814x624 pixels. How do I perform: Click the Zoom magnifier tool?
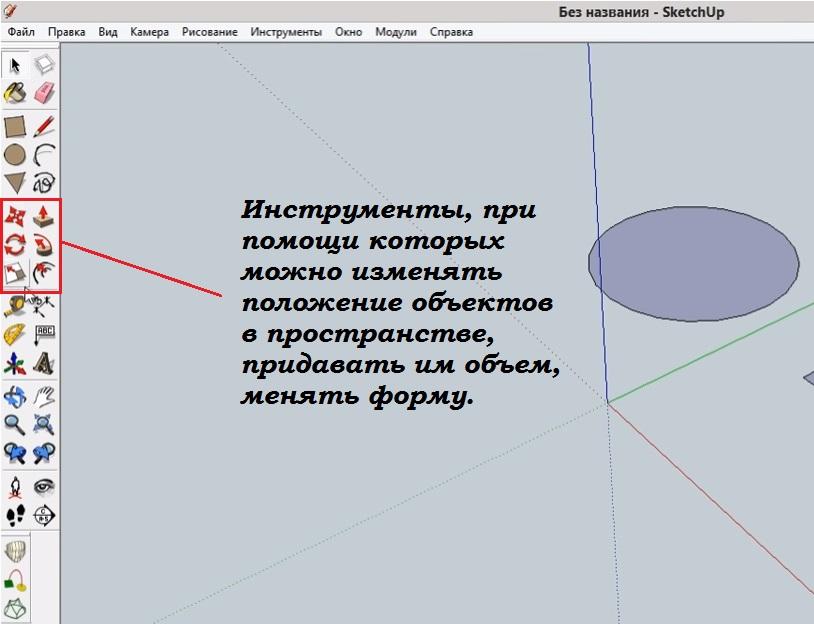(15, 424)
